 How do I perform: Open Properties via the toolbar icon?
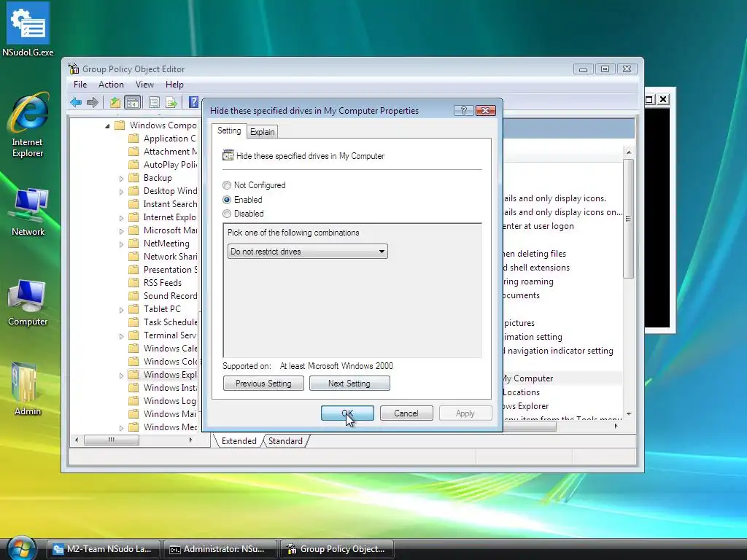[154, 102]
